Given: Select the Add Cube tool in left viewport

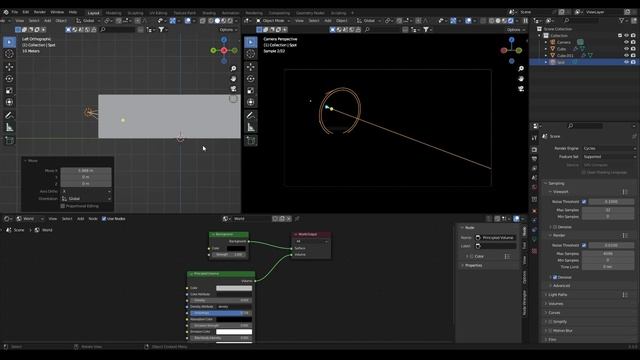Looking at the screenshot, I should [9, 140].
